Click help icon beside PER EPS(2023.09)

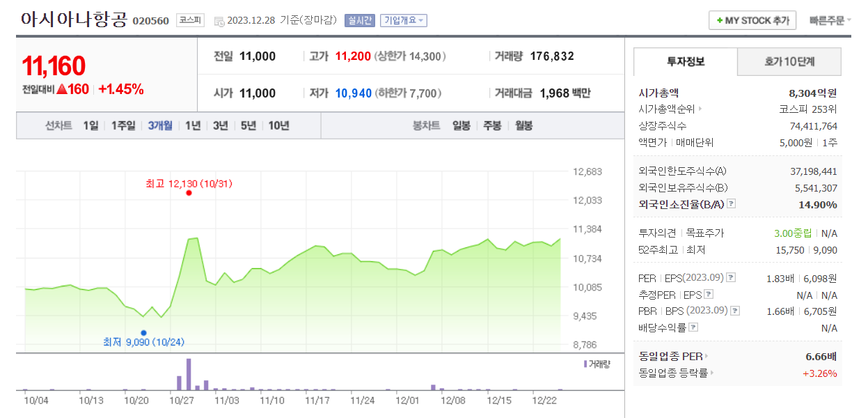tap(730, 277)
